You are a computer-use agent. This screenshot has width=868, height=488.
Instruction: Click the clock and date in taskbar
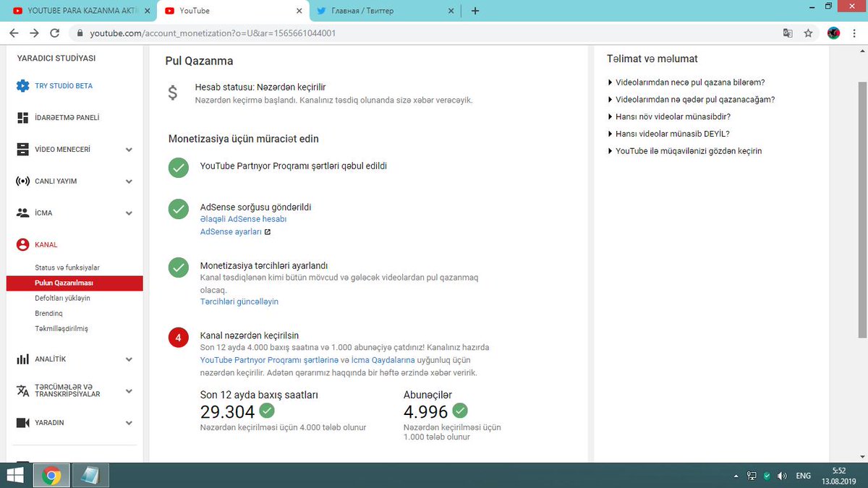[x=839, y=476]
